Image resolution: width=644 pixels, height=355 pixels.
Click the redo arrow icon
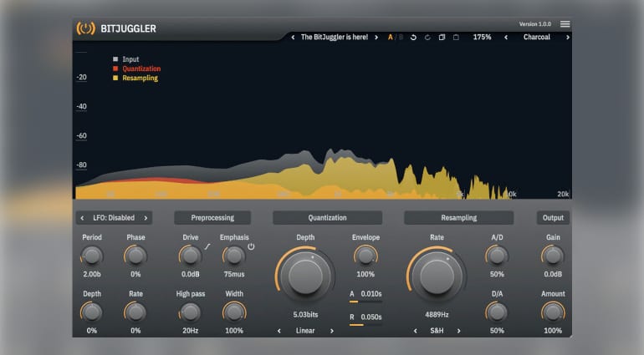427,38
